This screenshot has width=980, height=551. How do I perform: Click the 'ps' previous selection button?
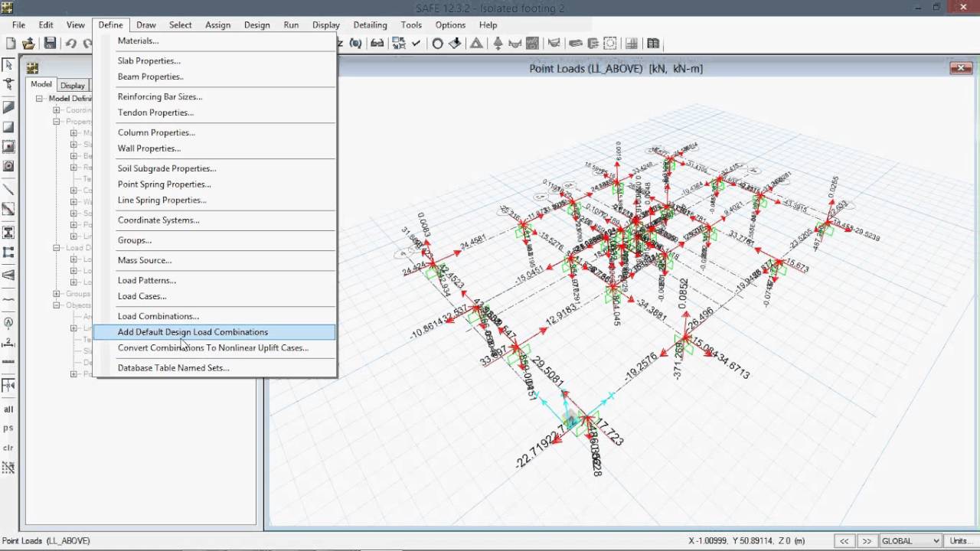click(x=8, y=428)
